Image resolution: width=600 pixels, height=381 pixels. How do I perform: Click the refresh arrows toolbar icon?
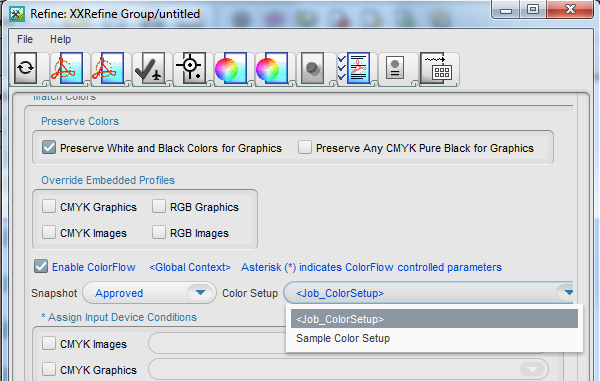coord(26,68)
